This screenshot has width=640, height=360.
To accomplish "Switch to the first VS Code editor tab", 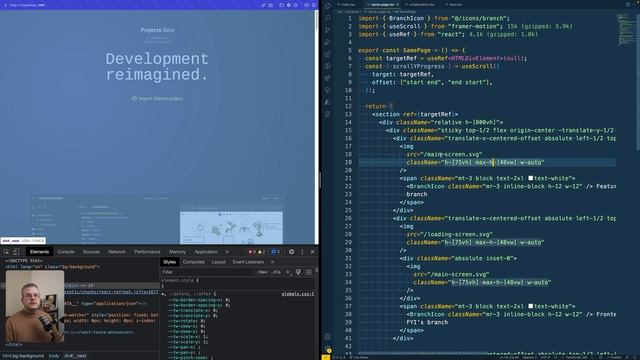I will tap(348, 4).
